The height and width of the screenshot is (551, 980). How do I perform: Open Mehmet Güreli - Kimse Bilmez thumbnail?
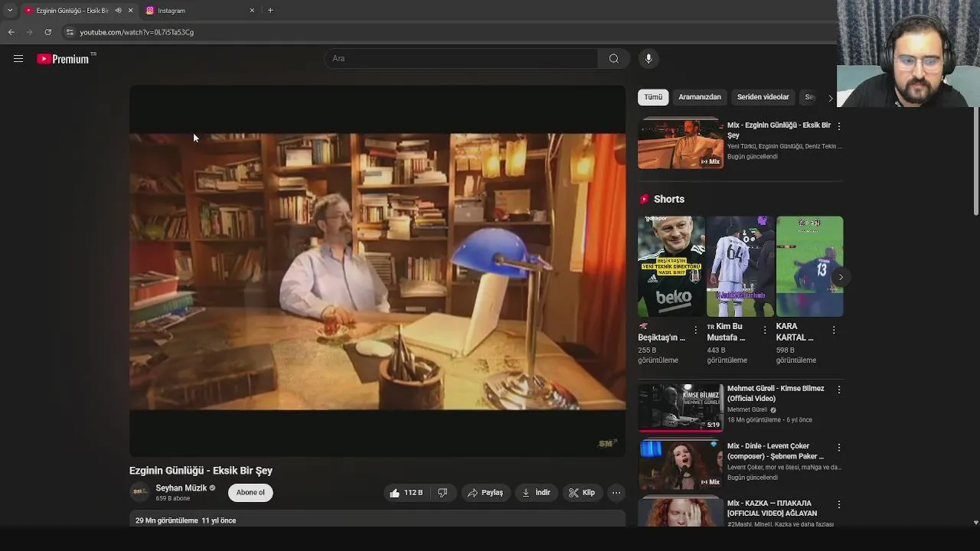tap(681, 408)
